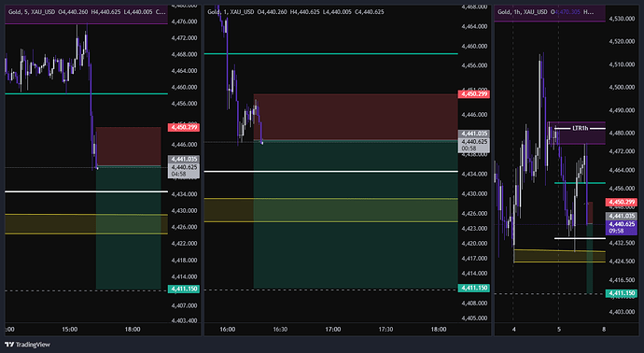This screenshot has width=644, height=353.
Task: Click date 8 on the 1h time axis
Action: [x=603, y=330]
